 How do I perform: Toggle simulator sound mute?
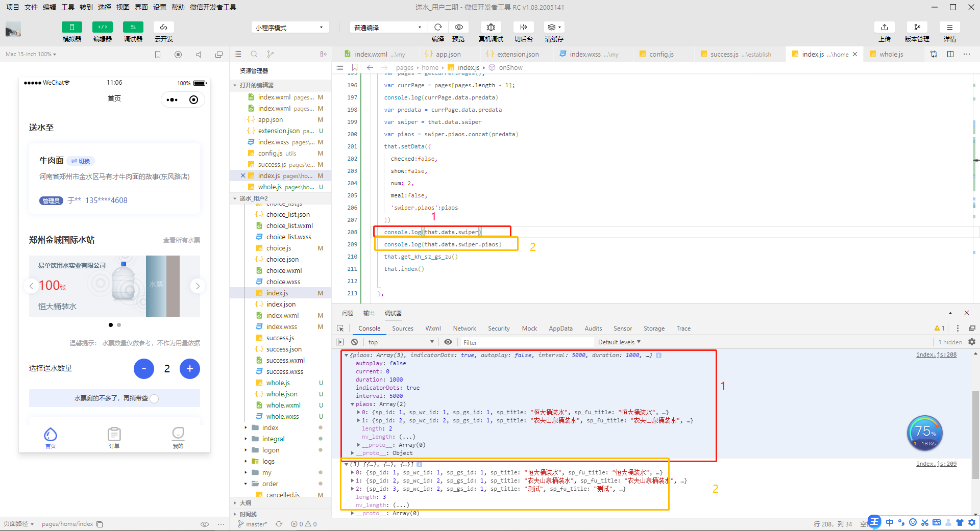[199, 55]
